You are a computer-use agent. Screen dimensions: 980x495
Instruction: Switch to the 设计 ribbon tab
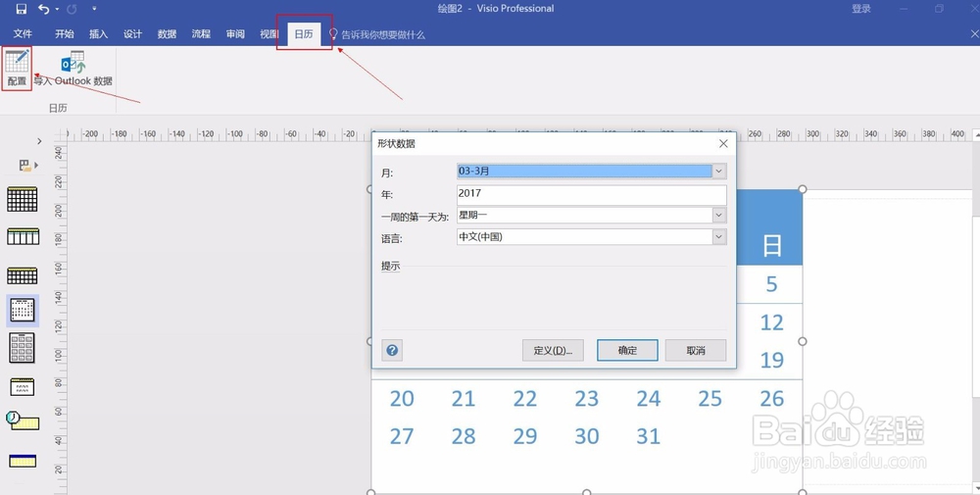point(132,33)
